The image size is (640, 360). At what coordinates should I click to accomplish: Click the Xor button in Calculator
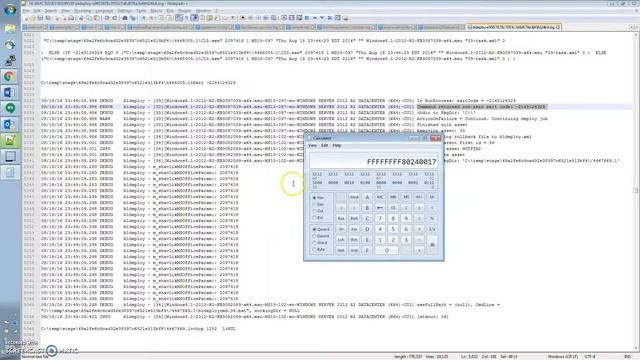(354, 229)
